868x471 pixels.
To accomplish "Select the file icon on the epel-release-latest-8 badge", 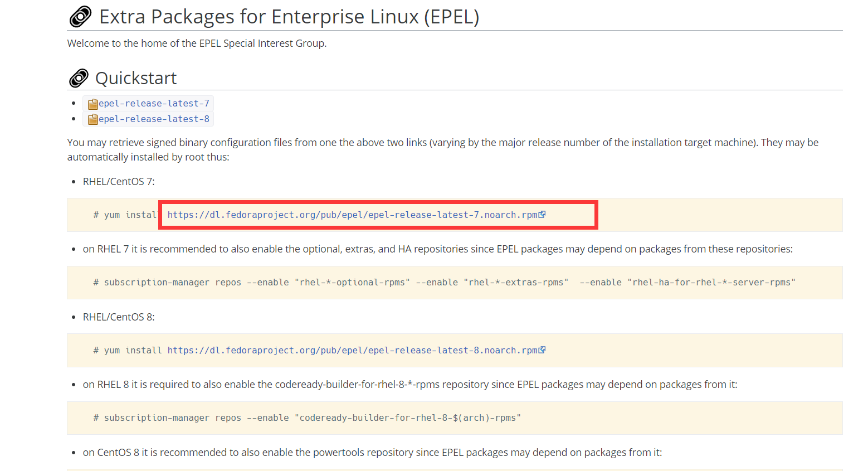I will click(x=93, y=118).
